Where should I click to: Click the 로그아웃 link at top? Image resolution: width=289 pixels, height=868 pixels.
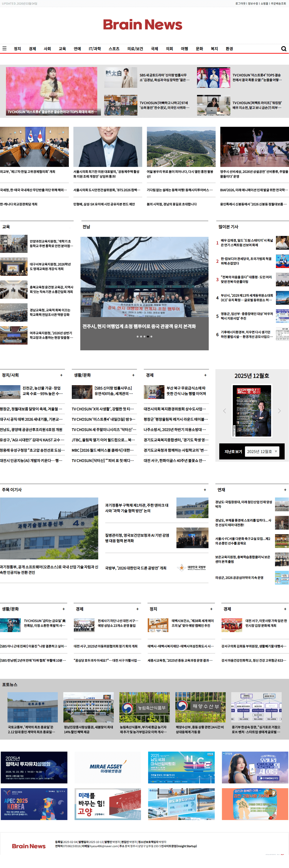240,3
